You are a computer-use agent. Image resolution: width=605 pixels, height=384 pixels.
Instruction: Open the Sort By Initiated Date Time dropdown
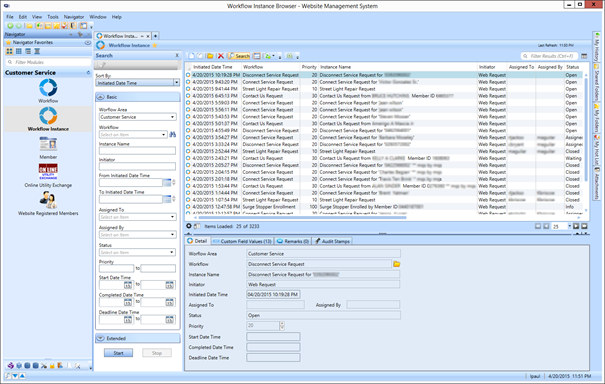pos(176,83)
